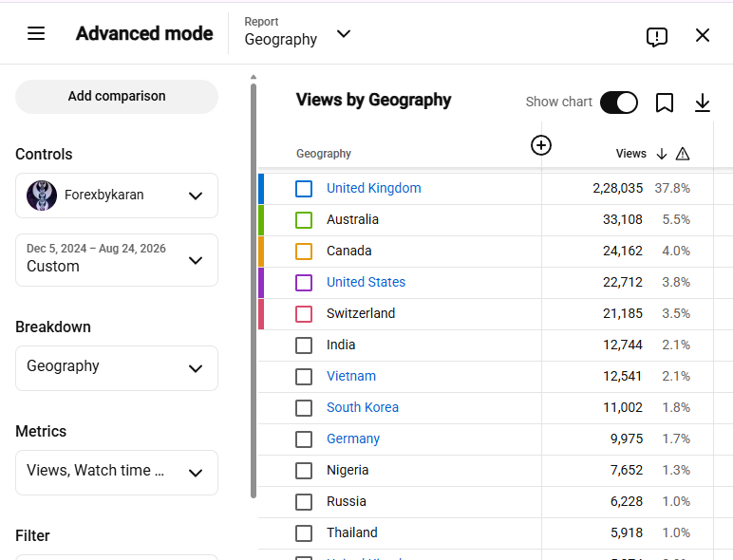Click the warning triangle beside Views

(x=683, y=154)
